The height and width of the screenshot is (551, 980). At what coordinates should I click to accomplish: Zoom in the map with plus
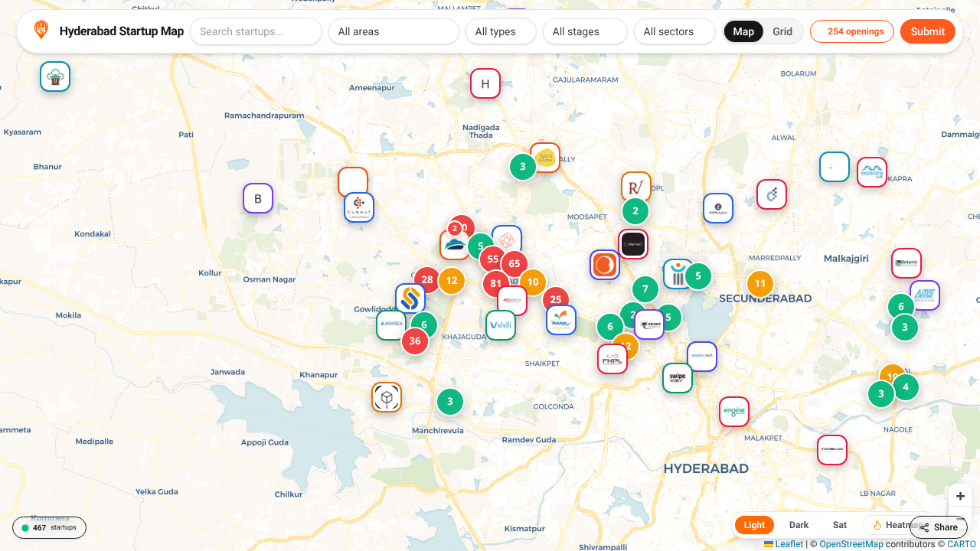tap(960, 496)
